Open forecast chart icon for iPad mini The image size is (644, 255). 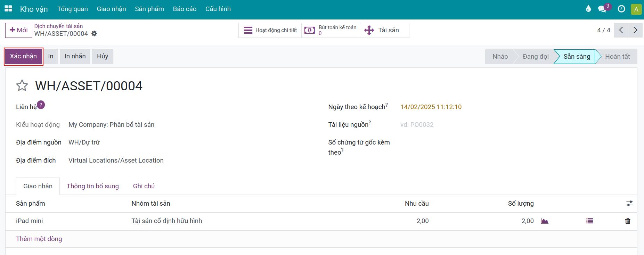point(545,221)
